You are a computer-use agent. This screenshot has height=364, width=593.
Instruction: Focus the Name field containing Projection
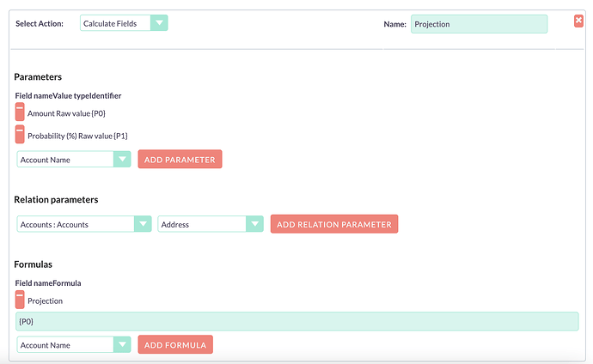pos(479,24)
